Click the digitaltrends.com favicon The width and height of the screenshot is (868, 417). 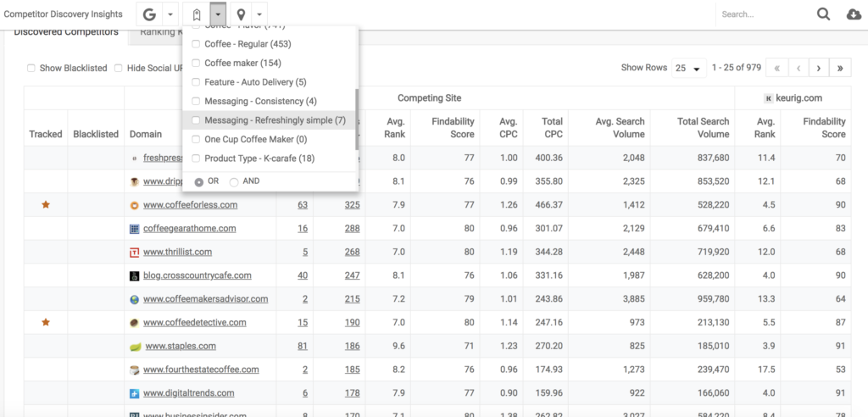134,393
